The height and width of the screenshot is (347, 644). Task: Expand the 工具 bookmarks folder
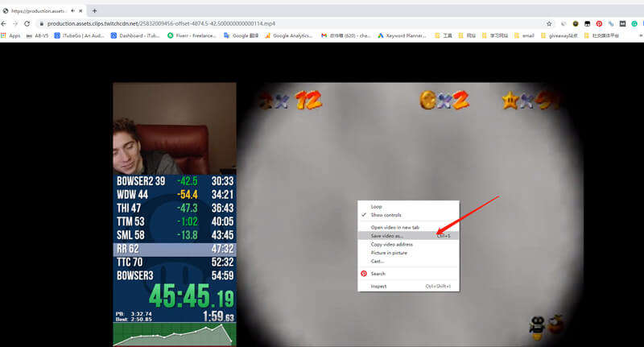click(444, 35)
